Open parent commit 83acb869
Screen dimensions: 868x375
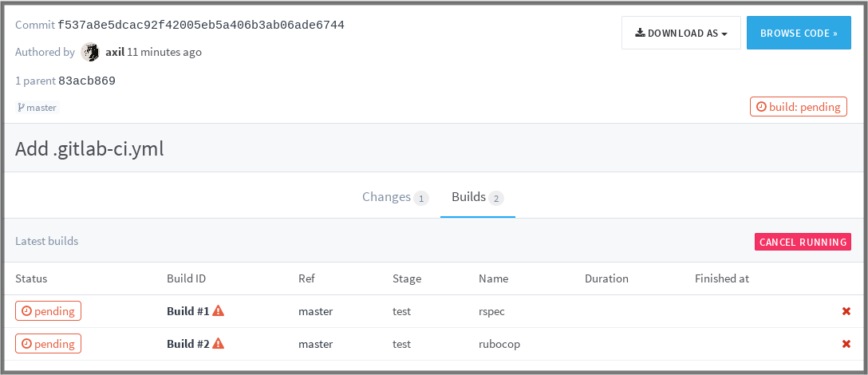[x=87, y=81]
